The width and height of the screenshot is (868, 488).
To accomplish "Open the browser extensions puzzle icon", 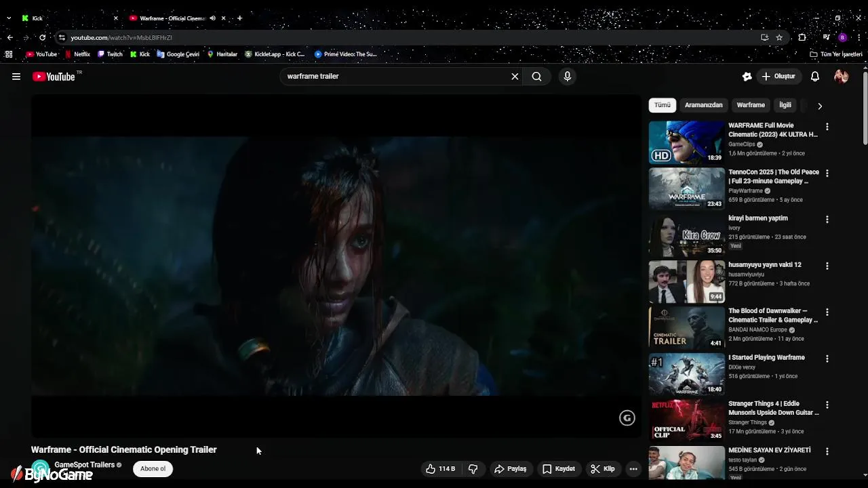I will tap(802, 37).
